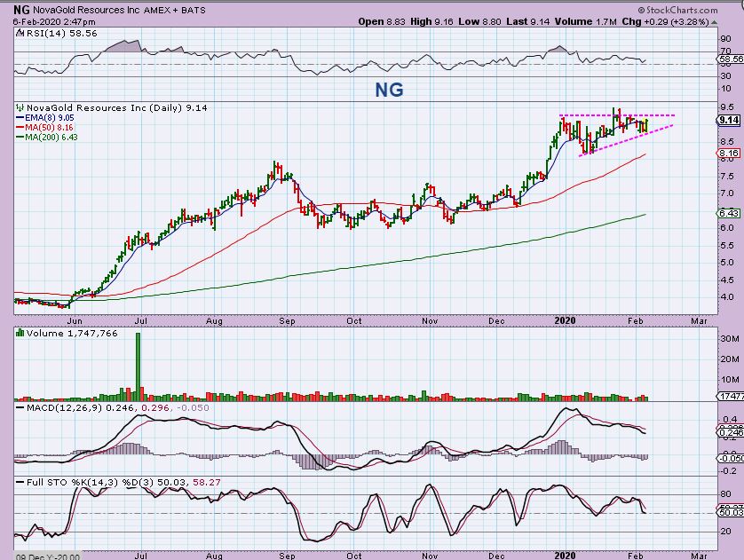Image resolution: width=744 pixels, height=560 pixels.
Task: Click the Feb label on the bottom date axis
Action: 636,556
